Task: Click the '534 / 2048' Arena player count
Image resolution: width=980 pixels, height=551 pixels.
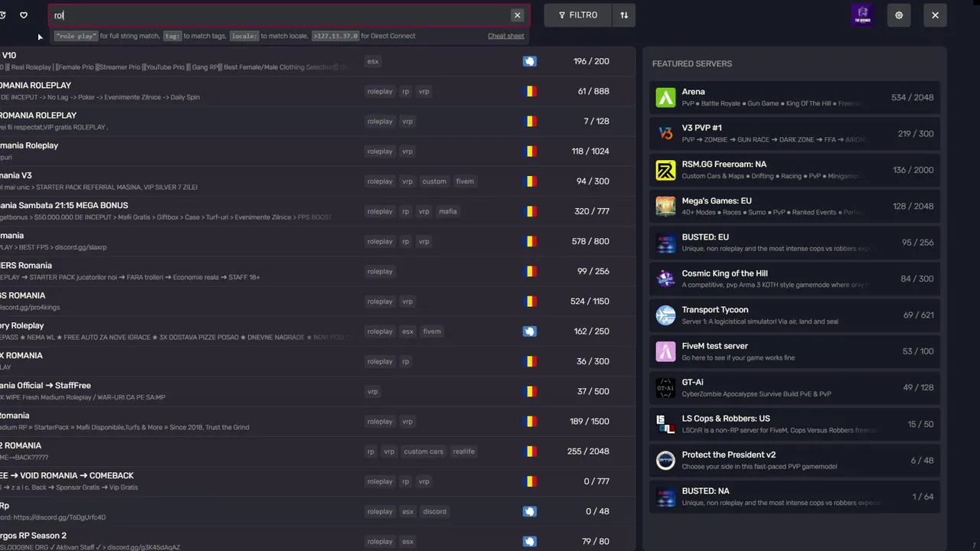Action: 913,97
